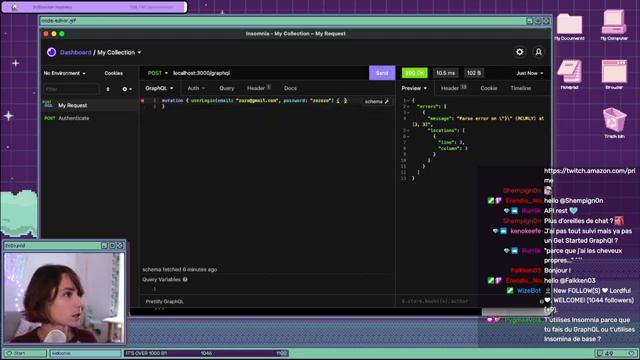Click the request filter input field

coord(71,89)
